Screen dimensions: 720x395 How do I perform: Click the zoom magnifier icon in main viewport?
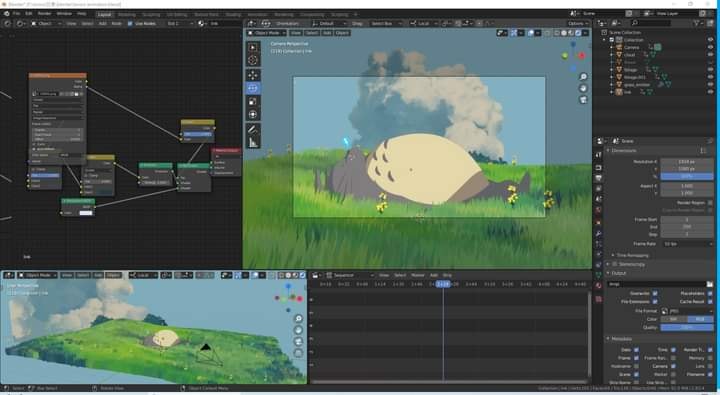[583, 77]
